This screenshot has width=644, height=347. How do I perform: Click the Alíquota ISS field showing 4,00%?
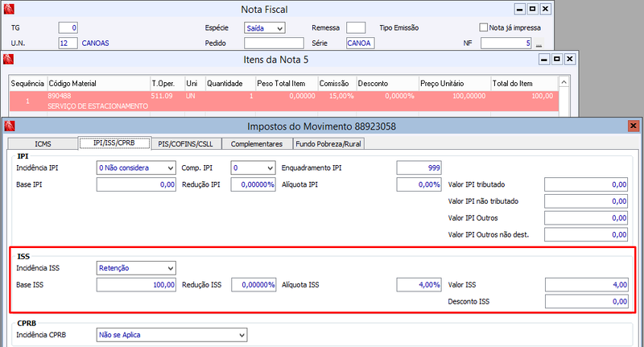[419, 285]
